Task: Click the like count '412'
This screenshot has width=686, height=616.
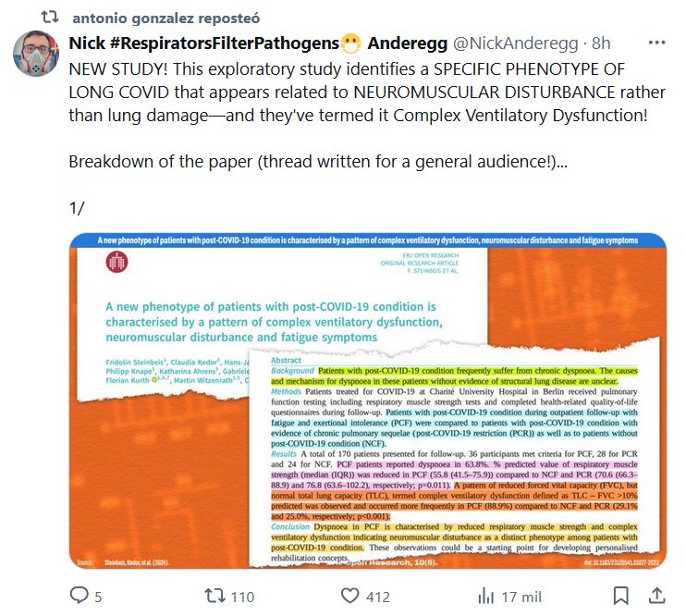Action: click(x=378, y=597)
